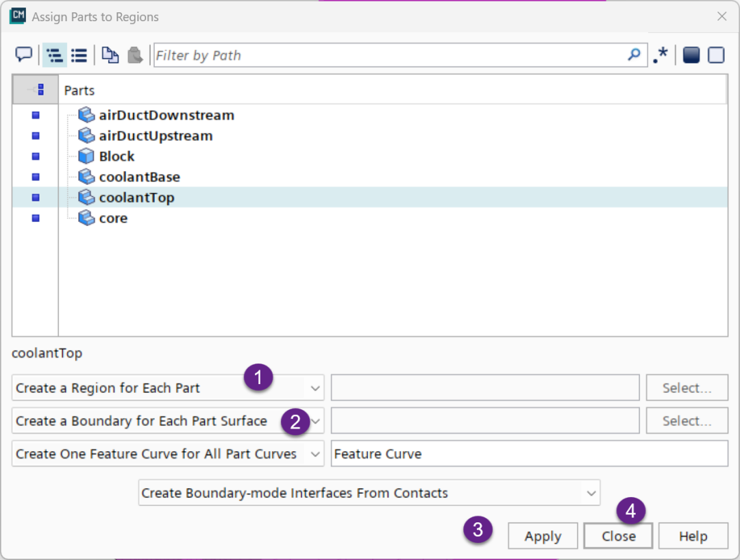Click the empty boundary name field

click(x=485, y=421)
